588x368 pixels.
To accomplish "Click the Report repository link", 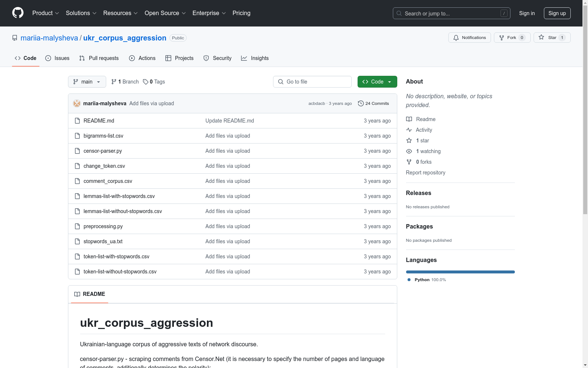I will [426, 173].
